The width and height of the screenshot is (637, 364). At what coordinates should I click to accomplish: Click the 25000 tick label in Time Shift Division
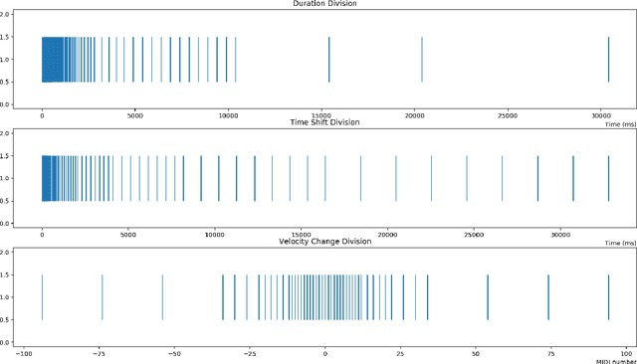pos(474,235)
